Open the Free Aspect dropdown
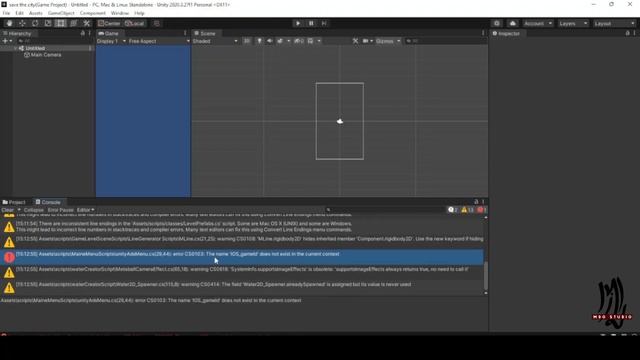 159,41
